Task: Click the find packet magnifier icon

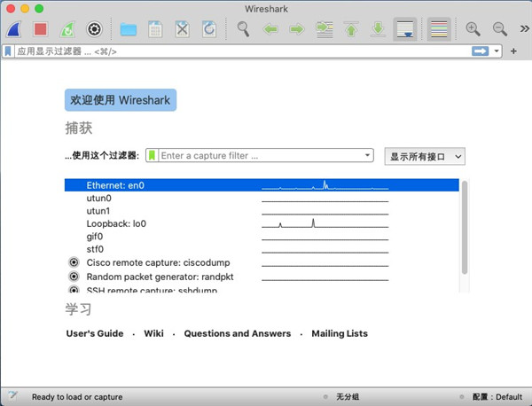Action: tap(243, 28)
